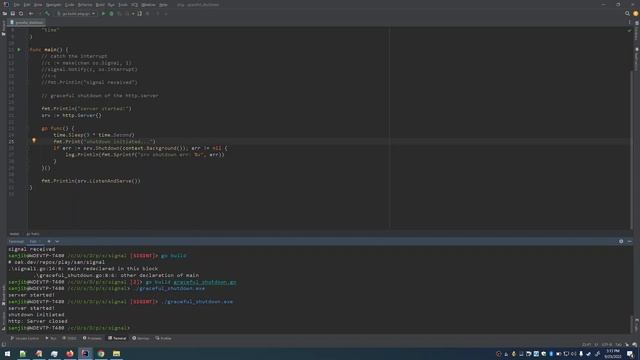Click the yellow light bulb intention icon
Screen dimensions: 640x360
[34, 140]
